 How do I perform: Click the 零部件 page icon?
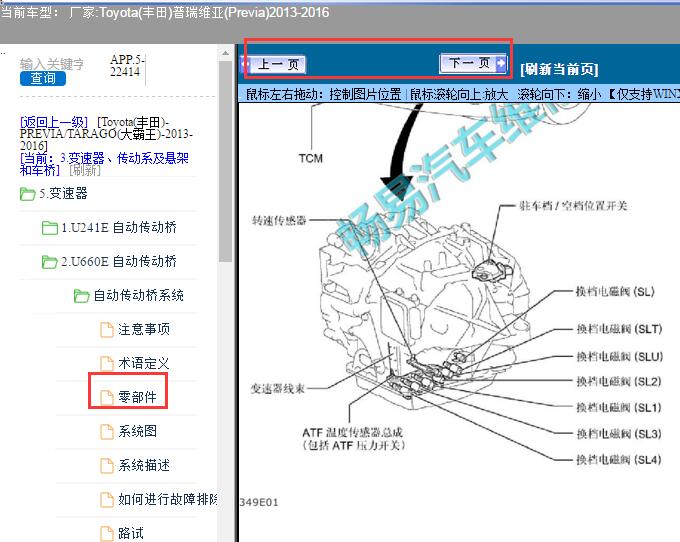click(x=107, y=398)
